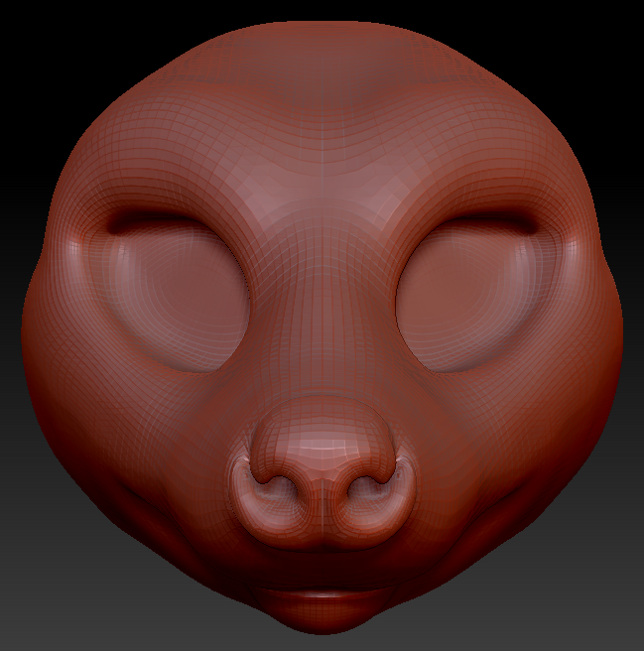Click the right nostril opening

tap(371, 487)
